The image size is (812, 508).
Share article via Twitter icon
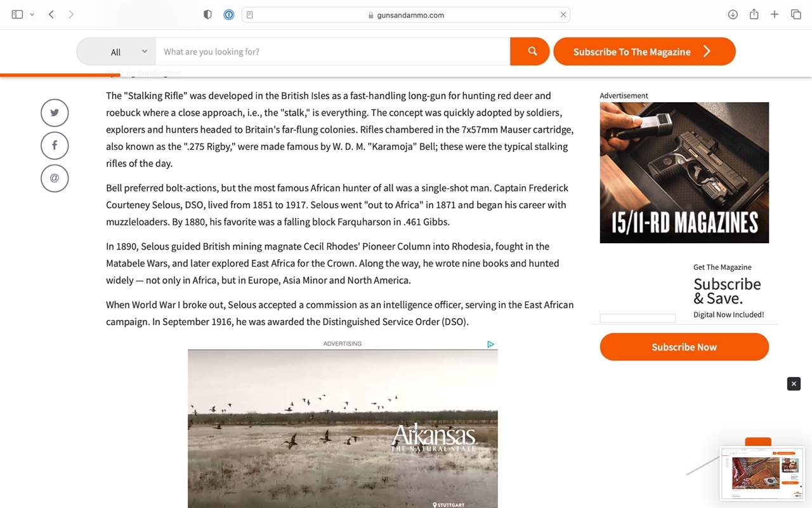click(55, 113)
